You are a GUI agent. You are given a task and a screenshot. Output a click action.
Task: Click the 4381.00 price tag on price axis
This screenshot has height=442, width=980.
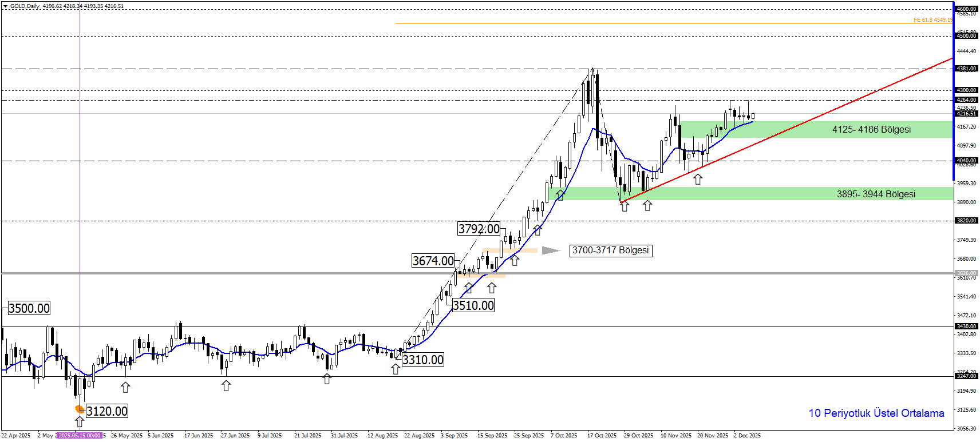966,69
